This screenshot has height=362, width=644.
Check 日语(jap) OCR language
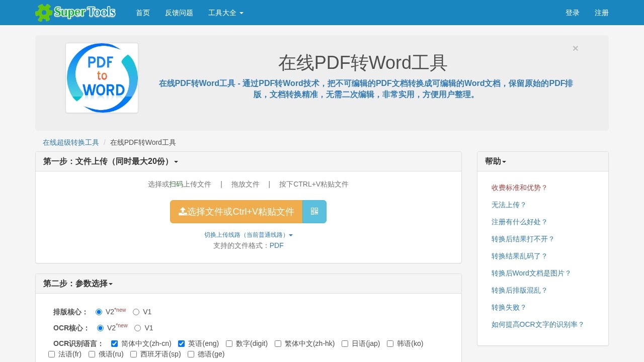[x=345, y=344]
